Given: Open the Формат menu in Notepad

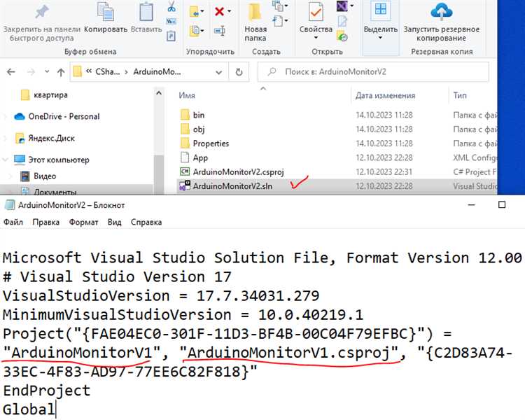Looking at the screenshot, I should coord(84,222).
